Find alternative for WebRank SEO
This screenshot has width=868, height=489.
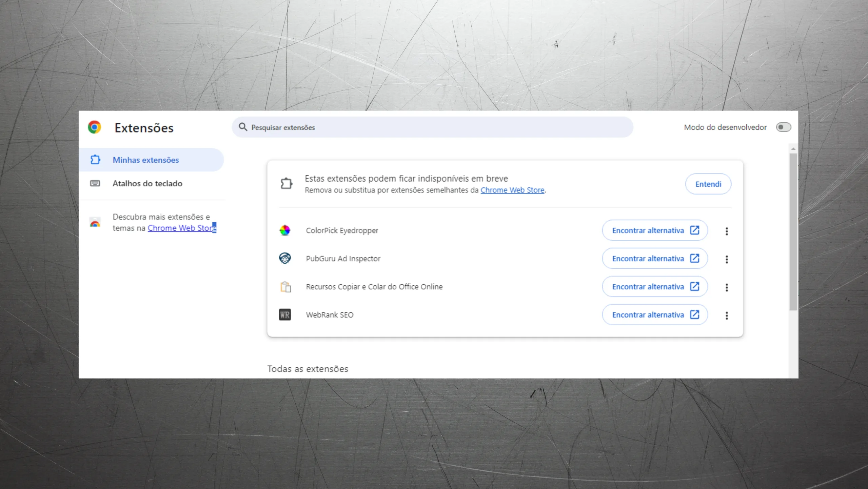[x=655, y=315]
